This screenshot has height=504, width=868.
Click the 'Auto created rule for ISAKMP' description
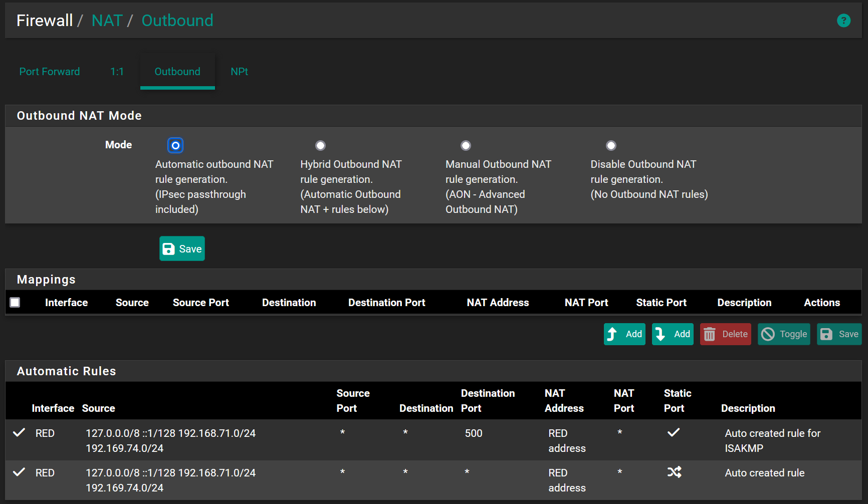pyautogui.click(x=773, y=440)
